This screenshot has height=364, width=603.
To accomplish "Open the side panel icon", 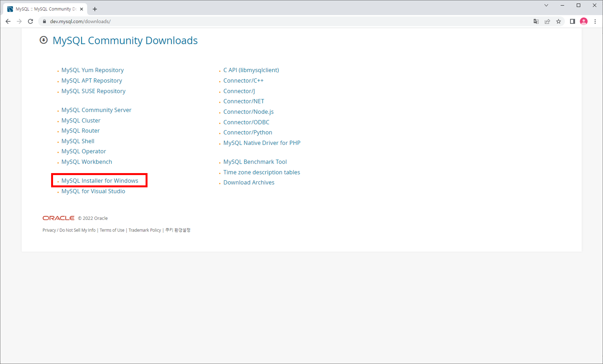I will 572,21.
